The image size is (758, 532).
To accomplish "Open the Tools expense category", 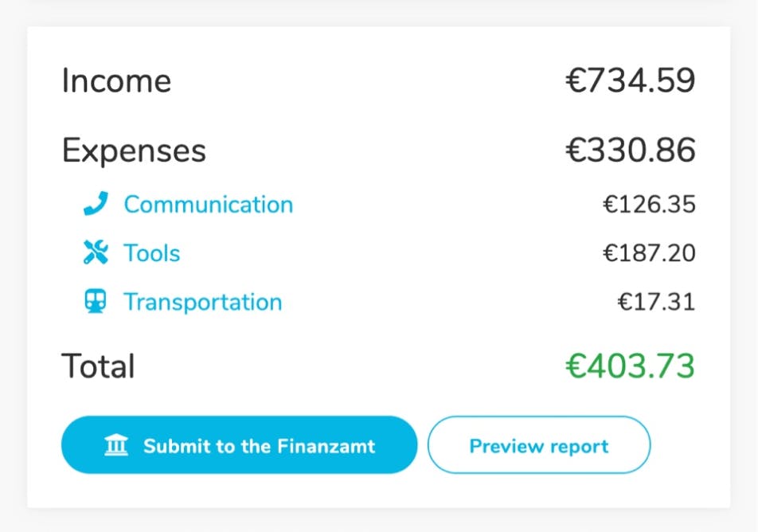I will pyautogui.click(x=151, y=253).
